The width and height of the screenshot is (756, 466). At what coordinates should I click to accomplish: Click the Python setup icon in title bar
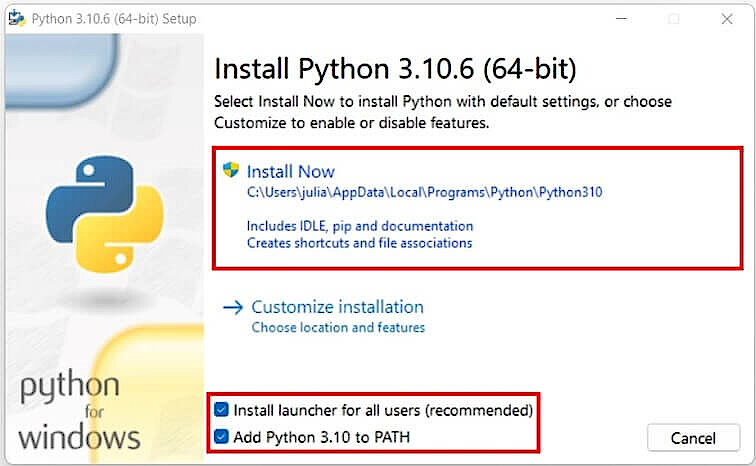pos(16,18)
